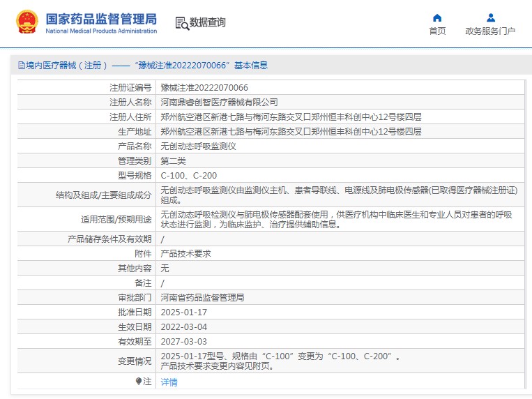
Task: Click label 变更情况
Action: tap(135, 361)
